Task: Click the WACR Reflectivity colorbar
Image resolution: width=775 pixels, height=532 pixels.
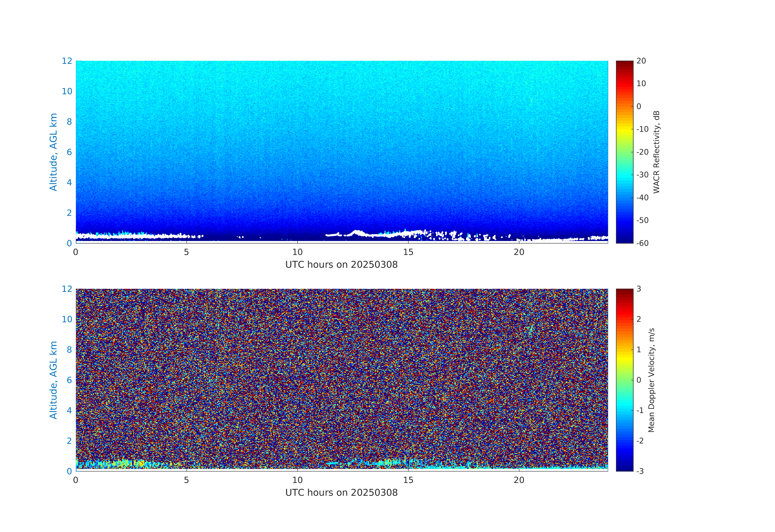Action: coord(624,152)
